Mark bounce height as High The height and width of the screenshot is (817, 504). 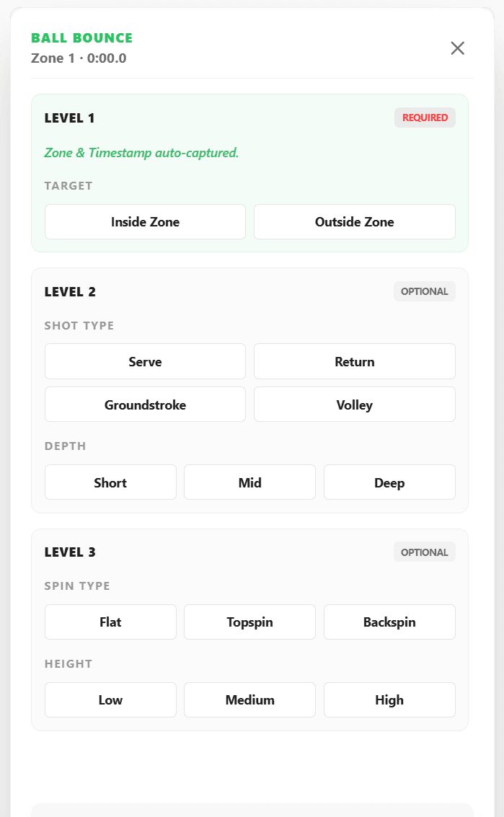pyautogui.click(x=389, y=699)
